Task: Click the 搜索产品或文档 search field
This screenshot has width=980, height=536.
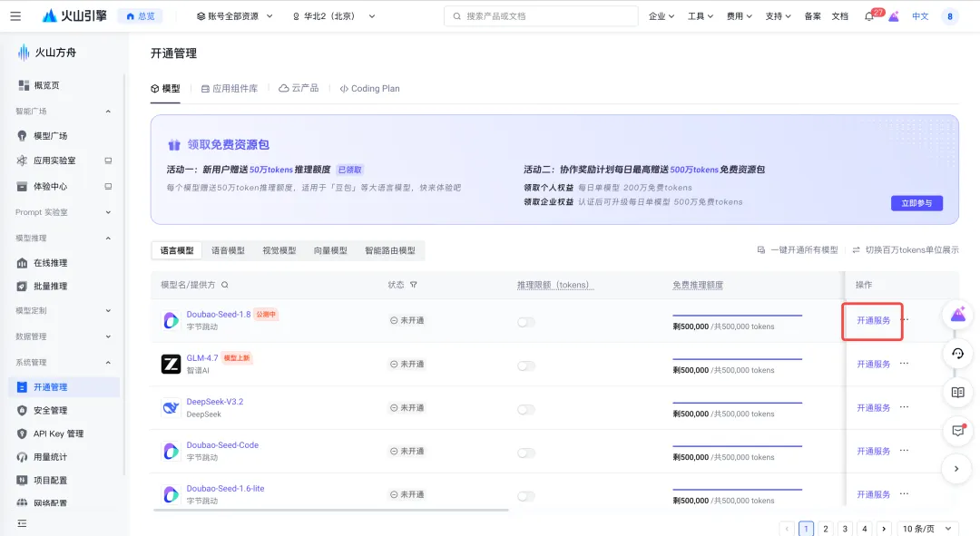Action: [541, 16]
